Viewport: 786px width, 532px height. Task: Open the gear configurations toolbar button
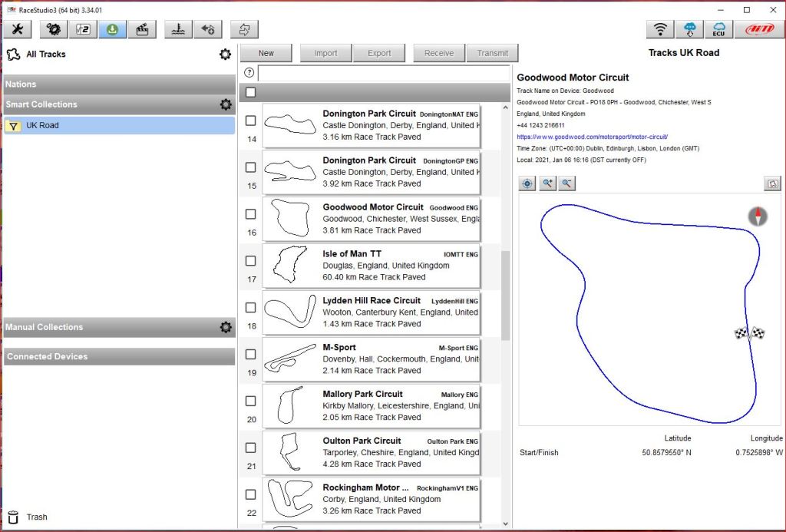click(x=54, y=29)
